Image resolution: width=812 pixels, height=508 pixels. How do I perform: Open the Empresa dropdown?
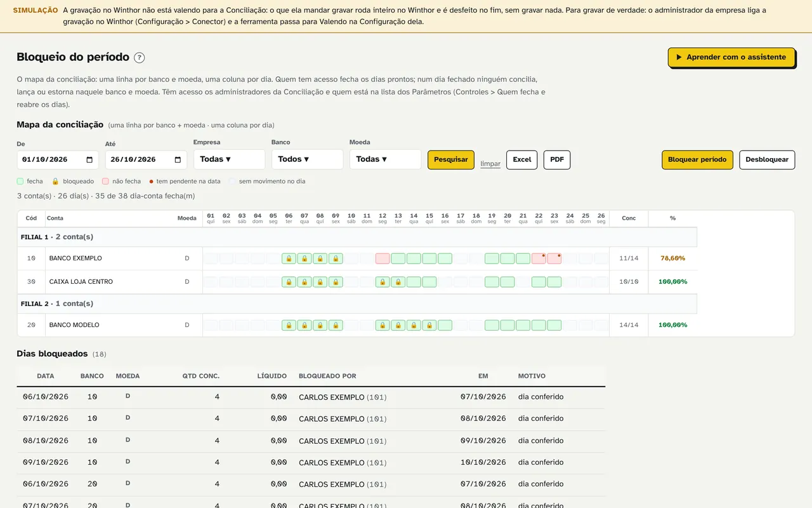click(229, 159)
